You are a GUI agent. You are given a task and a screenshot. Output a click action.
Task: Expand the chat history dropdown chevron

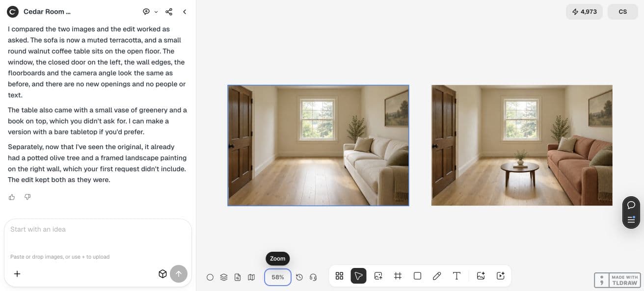156,12
